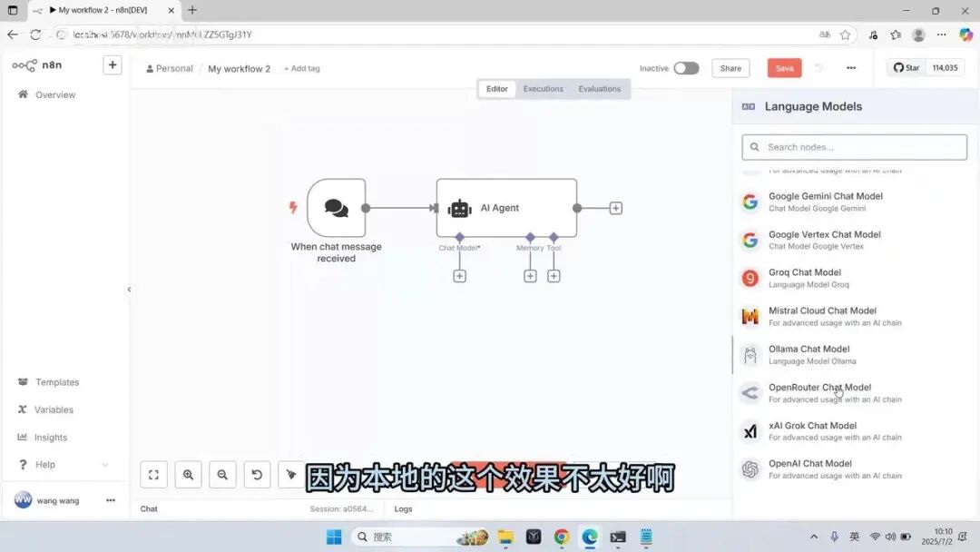980x552 pixels.
Task: Toggle the workflow Inactive switch
Action: point(686,68)
